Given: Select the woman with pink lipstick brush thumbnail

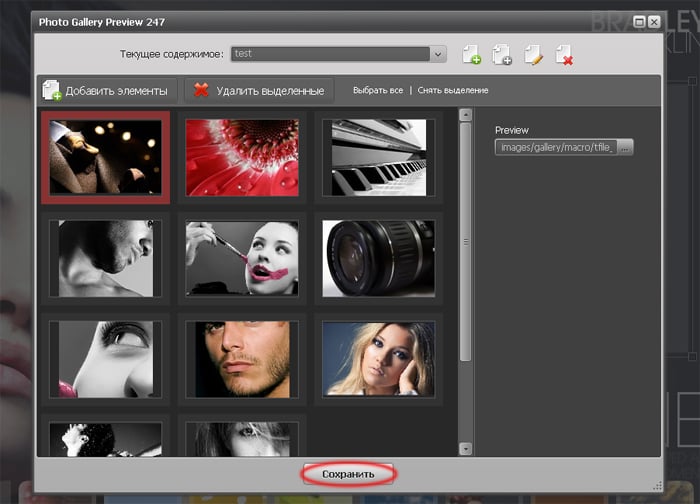Looking at the screenshot, I should (x=243, y=258).
